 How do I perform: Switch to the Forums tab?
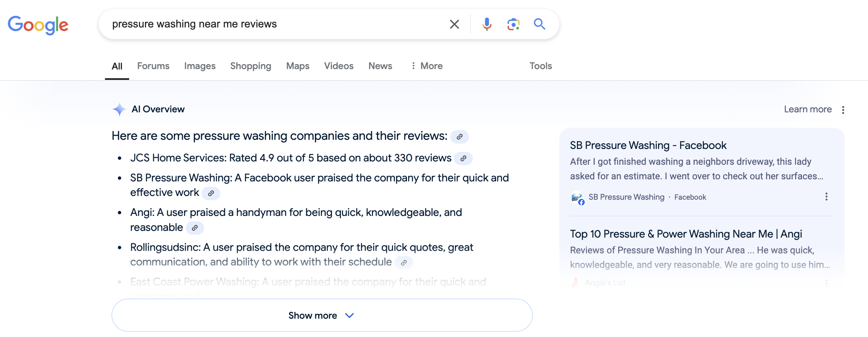click(153, 66)
